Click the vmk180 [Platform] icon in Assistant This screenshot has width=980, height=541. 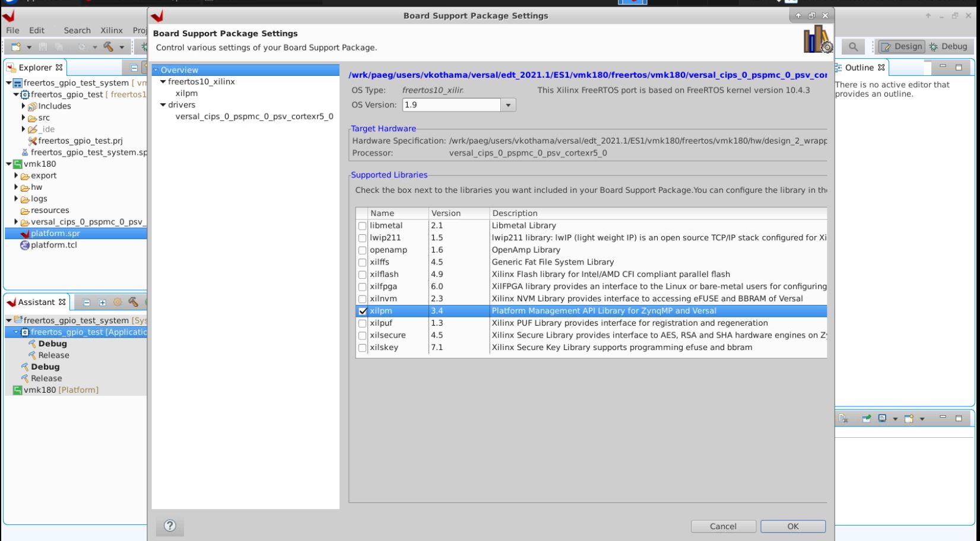pyautogui.click(x=18, y=390)
